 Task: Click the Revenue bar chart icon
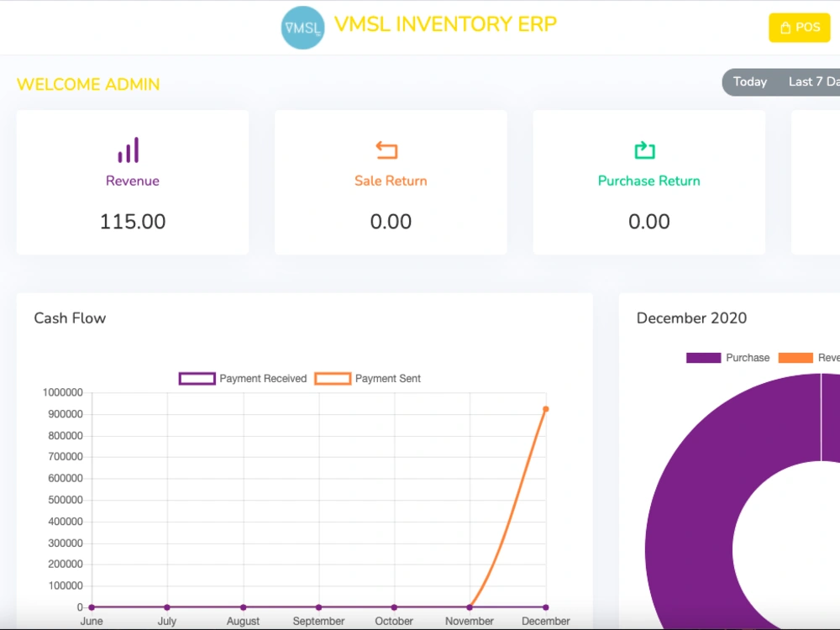(x=129, y=150)
